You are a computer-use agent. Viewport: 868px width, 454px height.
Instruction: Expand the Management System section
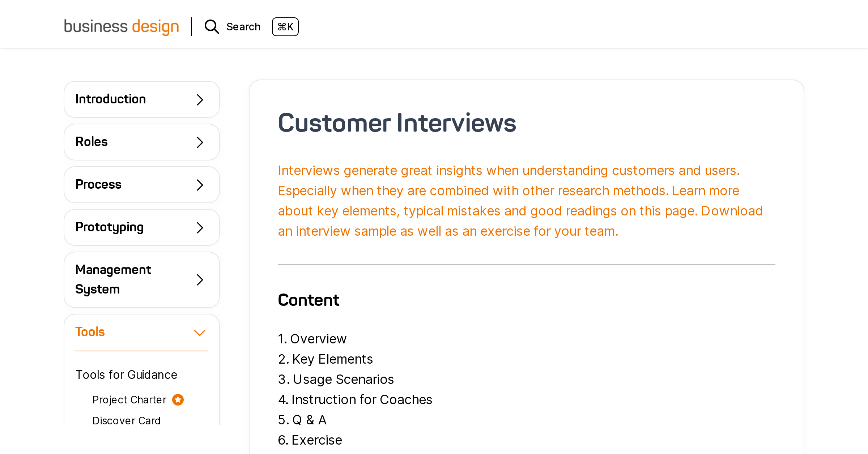click(141, 280)
